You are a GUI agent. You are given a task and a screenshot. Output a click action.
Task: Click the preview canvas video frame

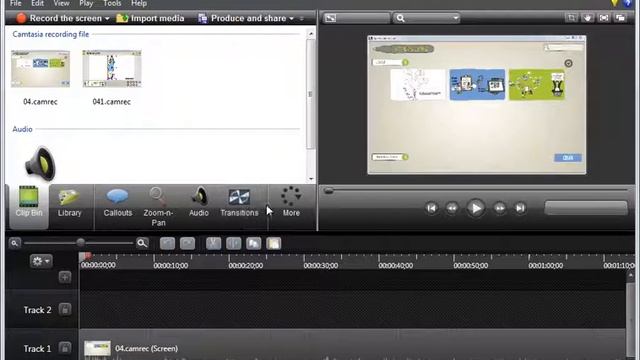click(x=476, y=105)
